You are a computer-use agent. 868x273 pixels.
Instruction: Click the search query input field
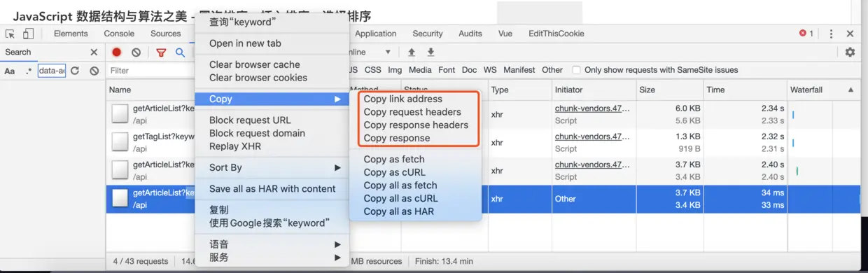pos(52,71)
